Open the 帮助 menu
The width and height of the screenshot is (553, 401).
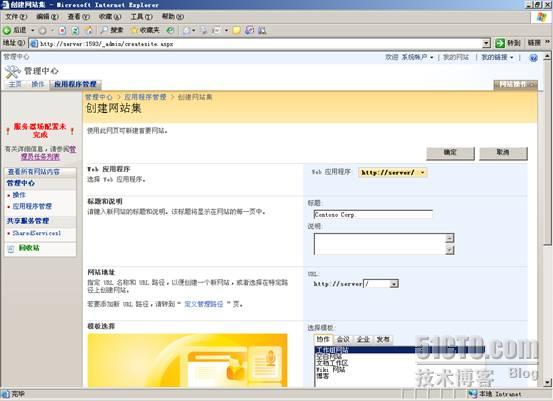(x=172, y=17)
